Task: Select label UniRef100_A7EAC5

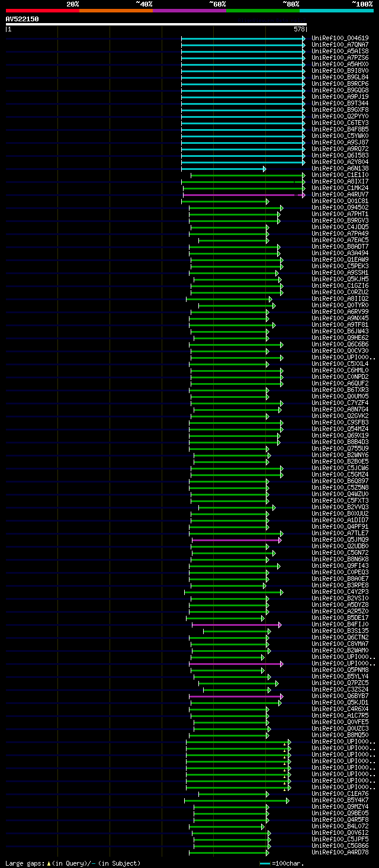Action: tap(340, 240)
